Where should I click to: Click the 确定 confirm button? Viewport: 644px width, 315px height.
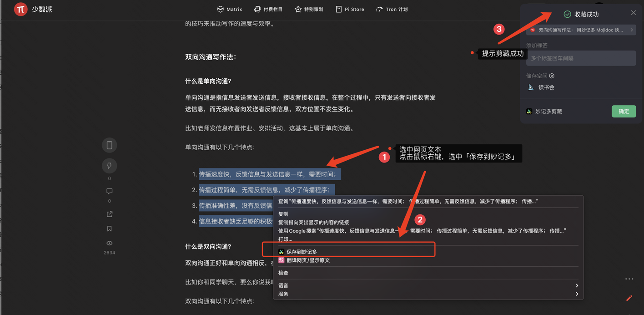(x=624, y=112)
